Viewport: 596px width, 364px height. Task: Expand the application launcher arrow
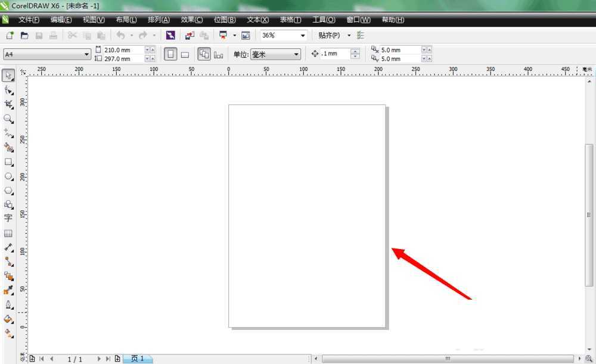pyautogui.click(x=234, y=35)
